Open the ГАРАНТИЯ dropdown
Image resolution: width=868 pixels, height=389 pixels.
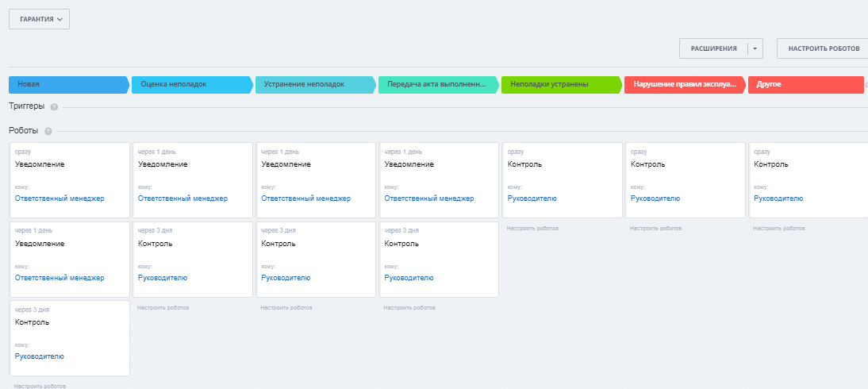40,18
